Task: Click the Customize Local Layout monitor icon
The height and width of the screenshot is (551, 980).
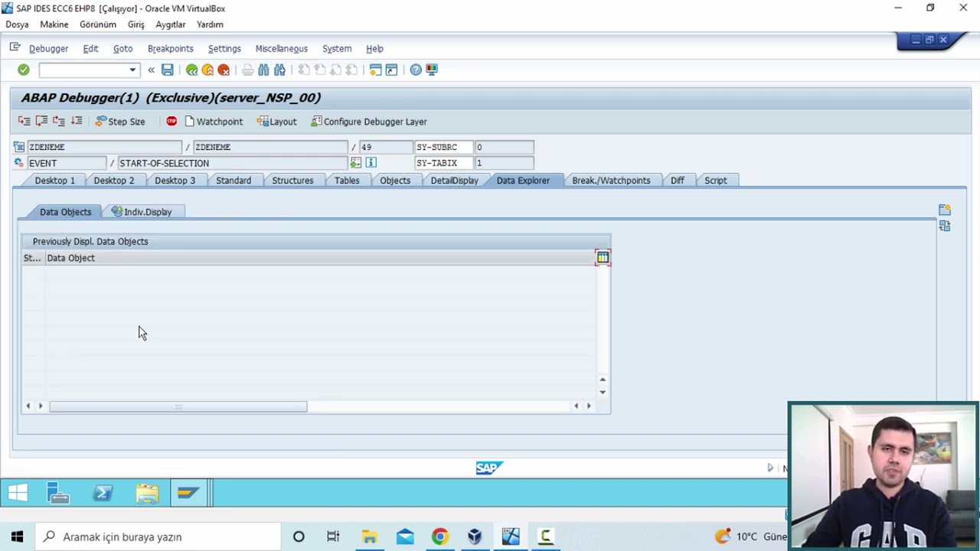Action: (432, 70)
